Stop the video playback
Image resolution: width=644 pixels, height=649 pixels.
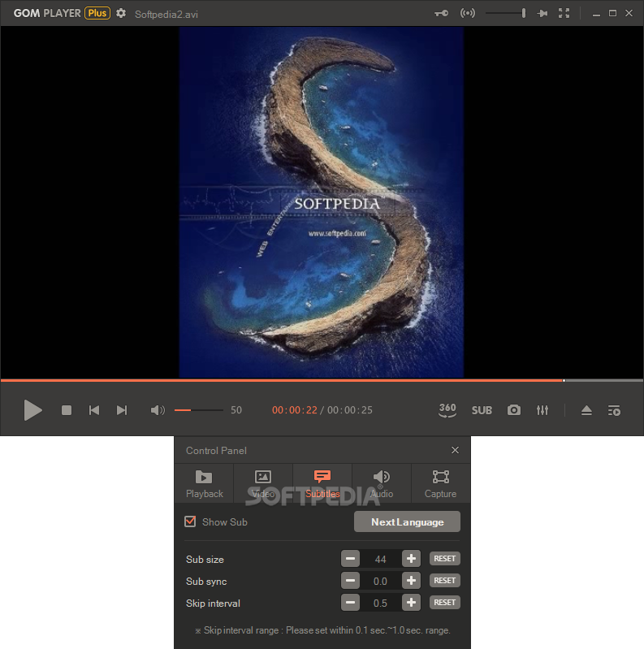point(67,410)
